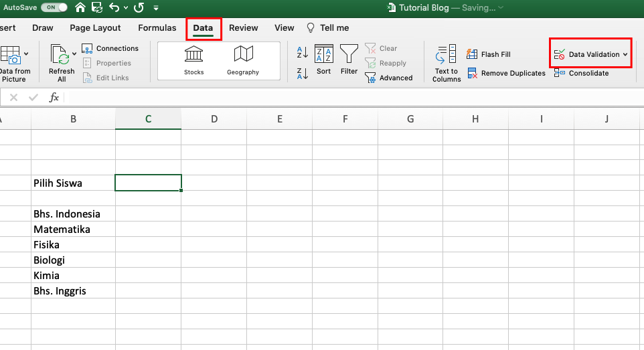Viewport: 644px width, 350px height.
Task: Open Advanced filter
Action: [x=388, y=78]
